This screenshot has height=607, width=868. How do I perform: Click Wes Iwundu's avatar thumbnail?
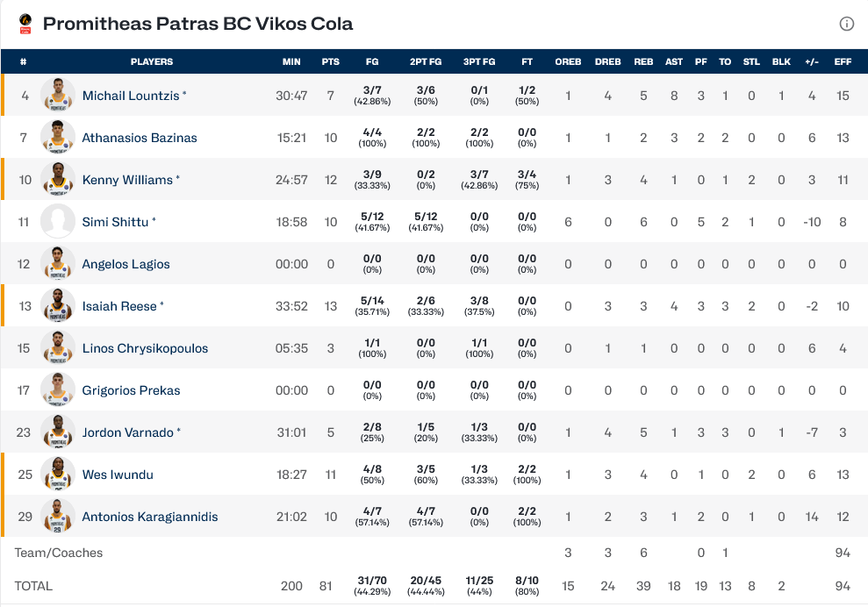(57, 475)
